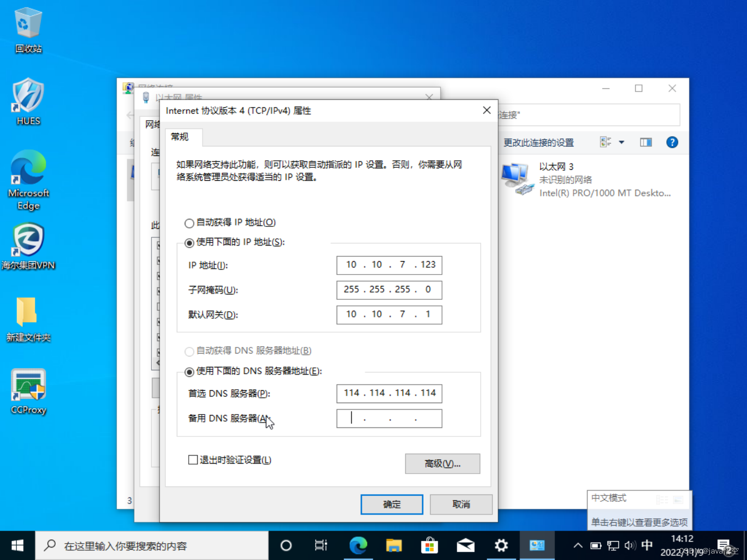The height and width of the screenshot is (560, 747).
Task: Click the Network Connections search field
Action: pos(589,115)
